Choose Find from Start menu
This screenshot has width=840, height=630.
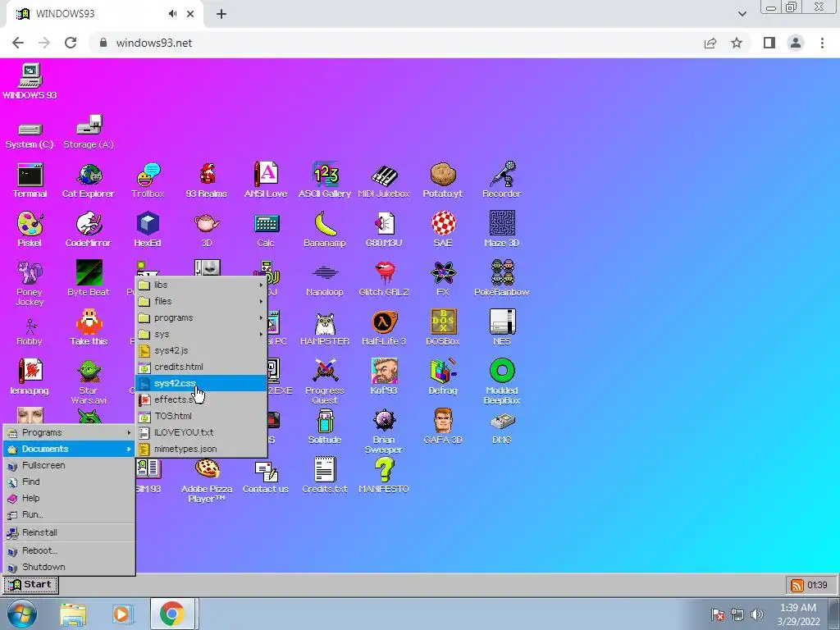[69, 482]
